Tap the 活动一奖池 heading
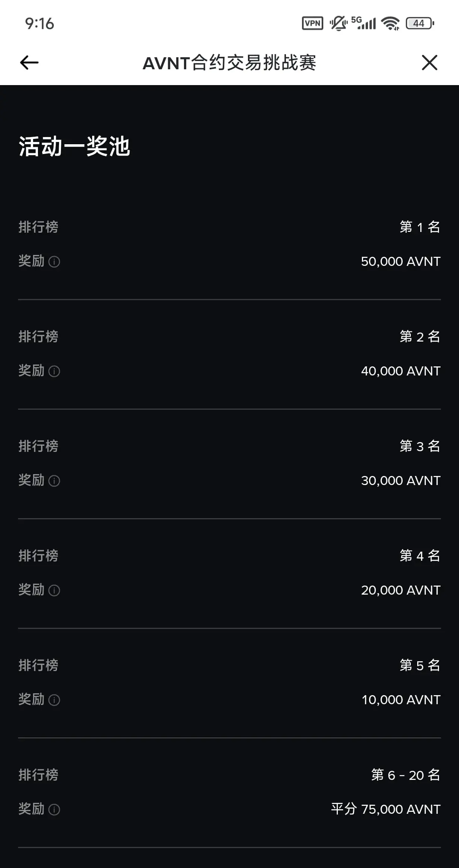 click(x=74, y=146)
